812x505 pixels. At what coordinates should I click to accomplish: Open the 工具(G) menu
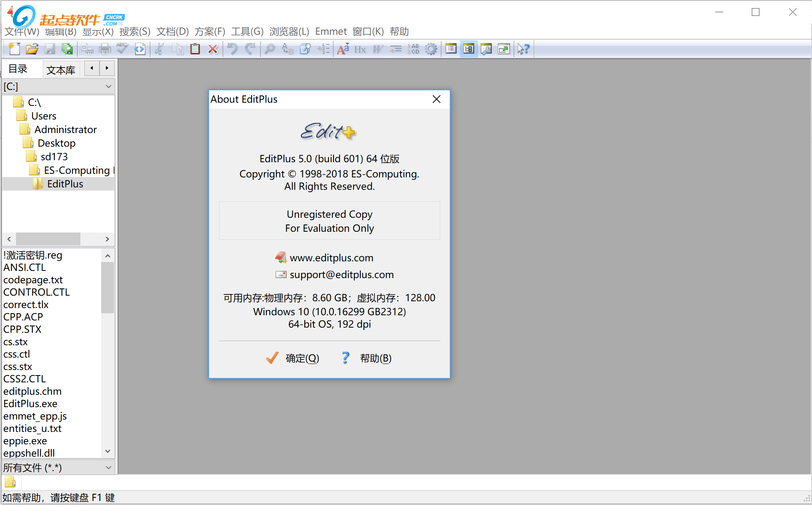click(x=247, y=32)
